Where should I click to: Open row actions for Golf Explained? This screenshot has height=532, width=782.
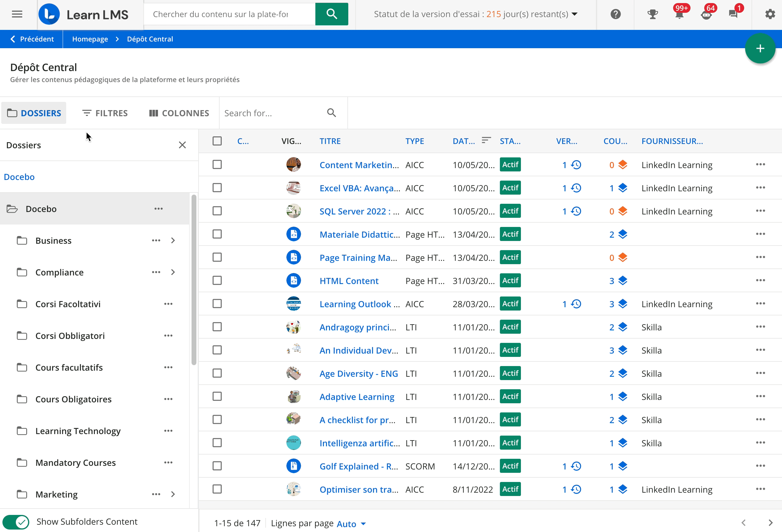click(x=760, y=466)
